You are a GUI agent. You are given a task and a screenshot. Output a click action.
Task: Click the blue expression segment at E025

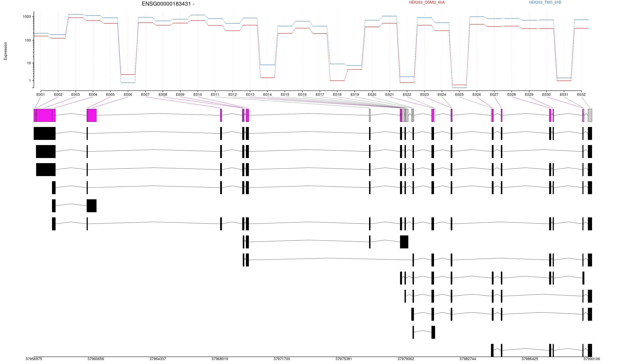[x=459, y=88]
